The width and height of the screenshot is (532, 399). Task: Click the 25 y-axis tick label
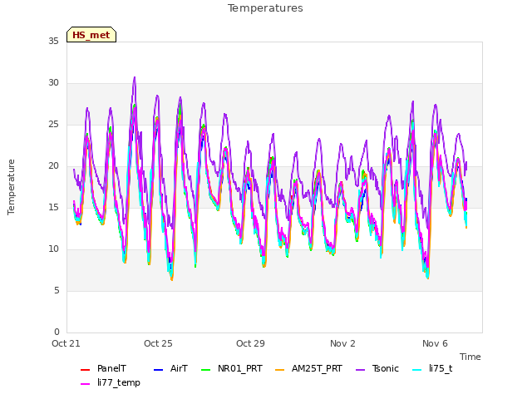[53, 124]
